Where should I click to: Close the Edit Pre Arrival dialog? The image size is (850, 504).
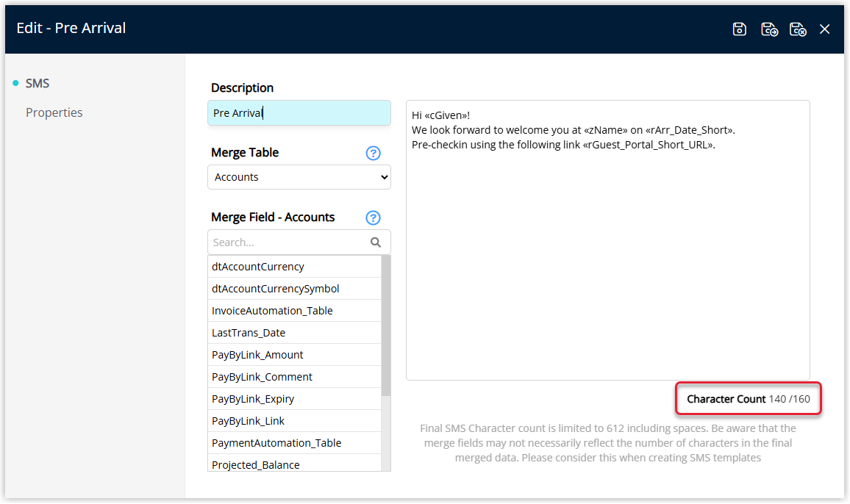pyautogui.click(x=824, y=29)
